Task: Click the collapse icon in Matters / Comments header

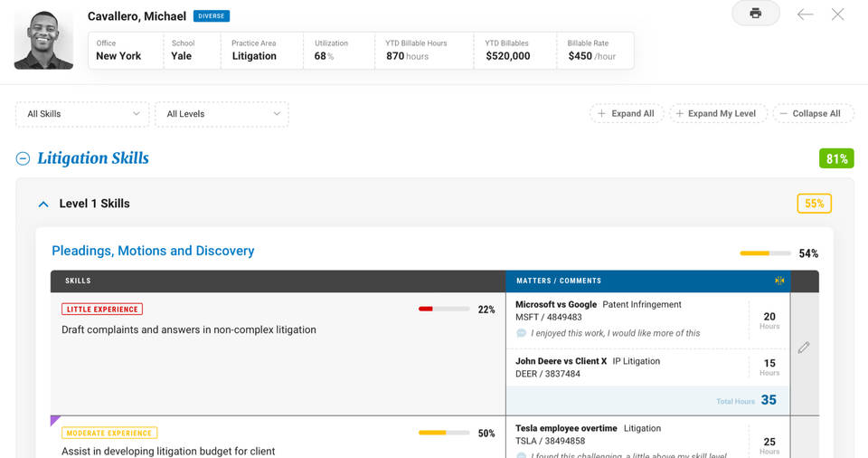Action: tap(779, 281)
